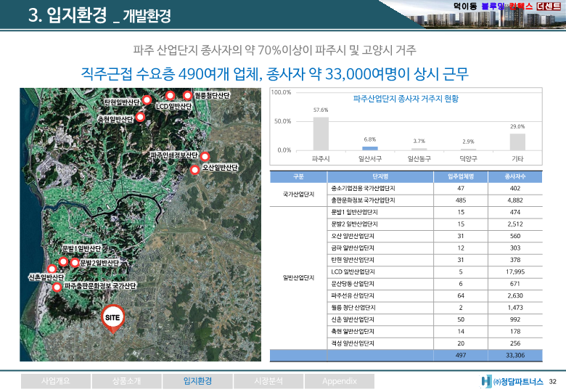Click the 17,995 employee count cell

click(x=515, y=271)
